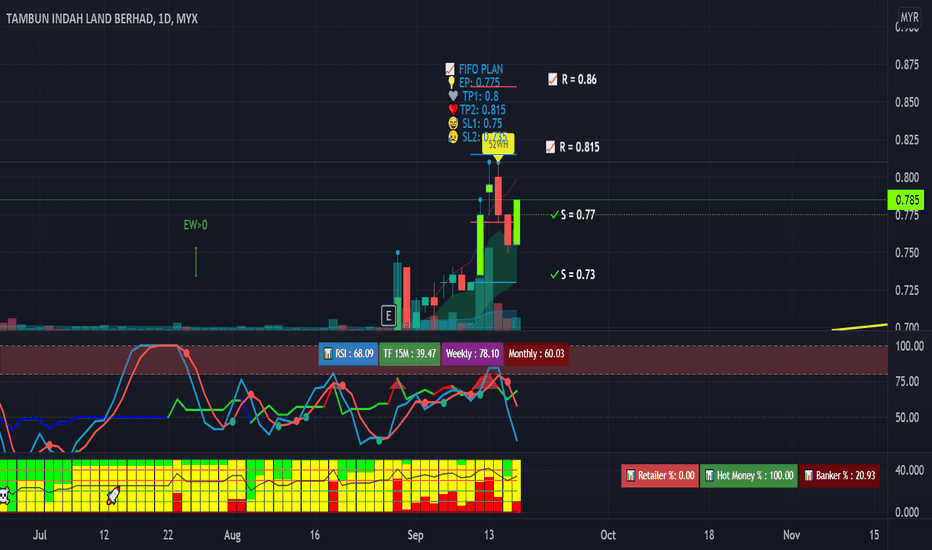Click Oct on the time axis

tap(608, 535)
